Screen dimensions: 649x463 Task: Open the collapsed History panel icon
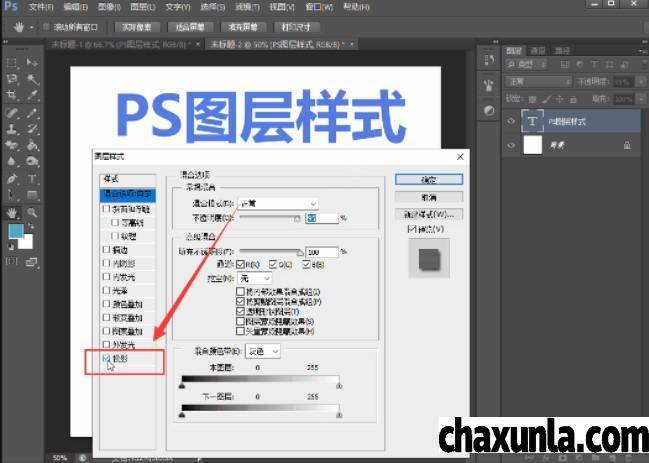pyautogui.click(x=489, y=60)
